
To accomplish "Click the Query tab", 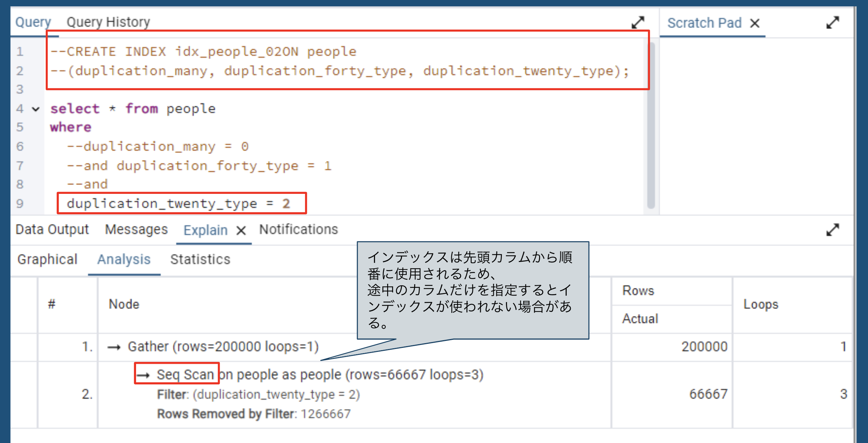I will coord(33,21).
